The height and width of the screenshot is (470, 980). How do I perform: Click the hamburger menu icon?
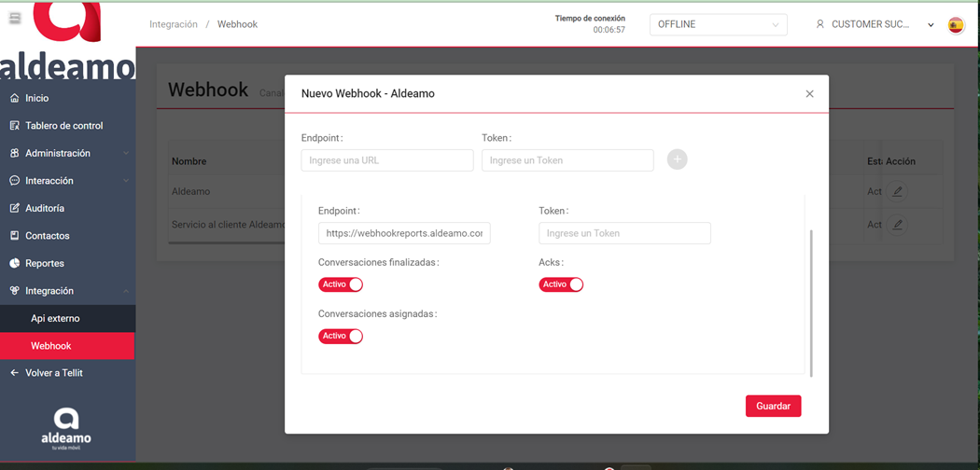tap(16, 19)
